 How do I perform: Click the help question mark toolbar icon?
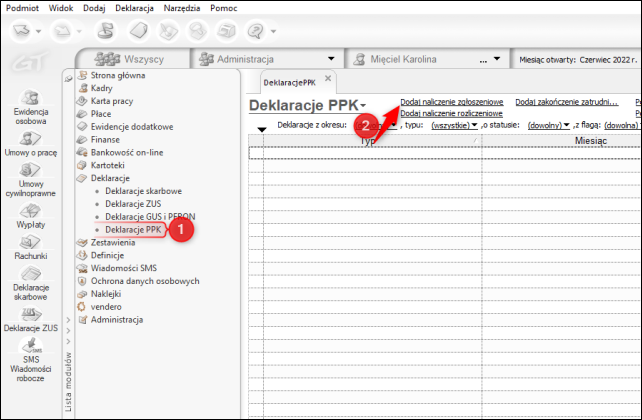point(256,31)
